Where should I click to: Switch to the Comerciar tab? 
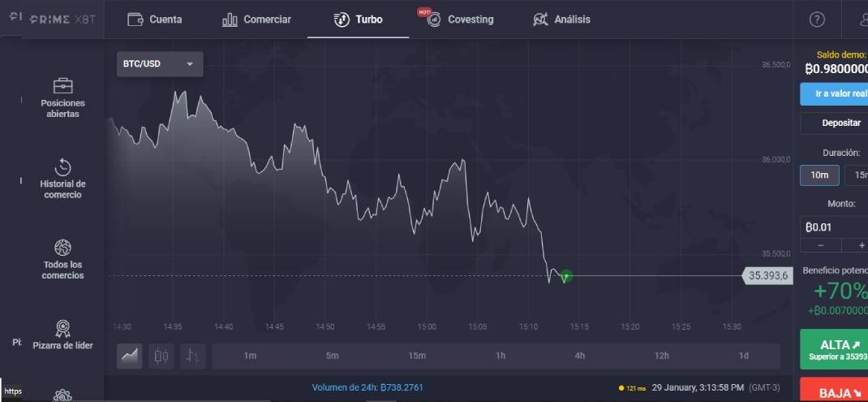click(256, 19)
